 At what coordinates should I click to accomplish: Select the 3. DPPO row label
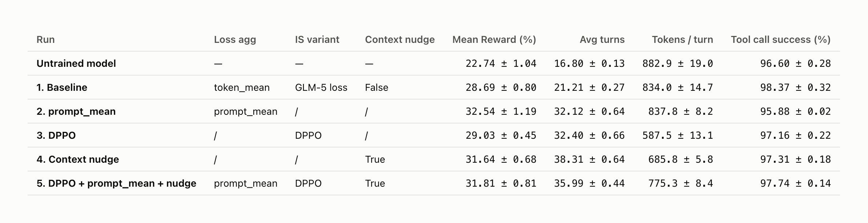(56, 135)
